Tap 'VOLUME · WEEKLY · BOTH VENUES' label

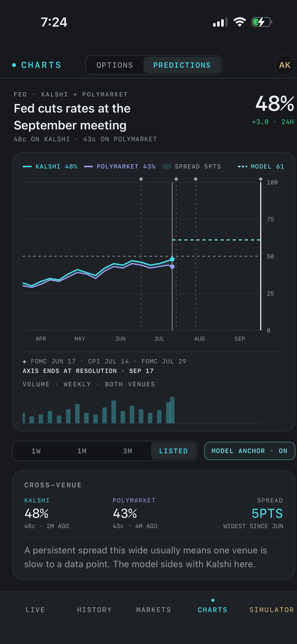[89, 384]
